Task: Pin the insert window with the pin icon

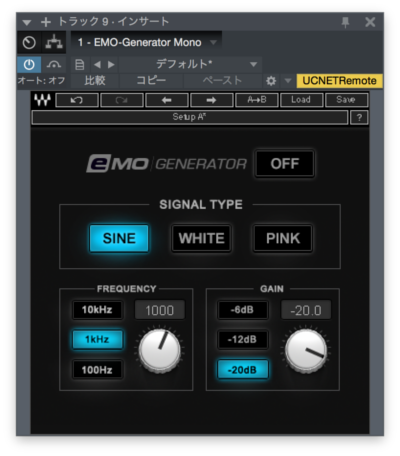Action: click(345, 23)
